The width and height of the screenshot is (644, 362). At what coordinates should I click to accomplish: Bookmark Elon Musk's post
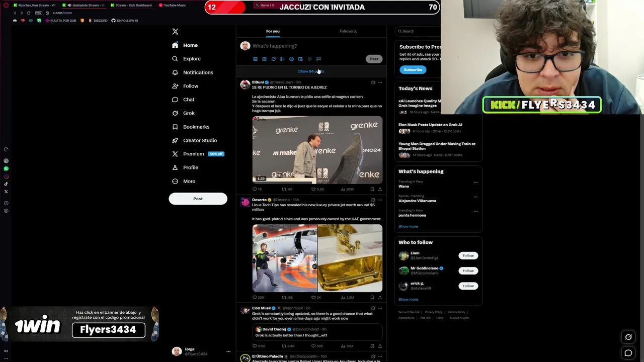click(x=372, y=346)
